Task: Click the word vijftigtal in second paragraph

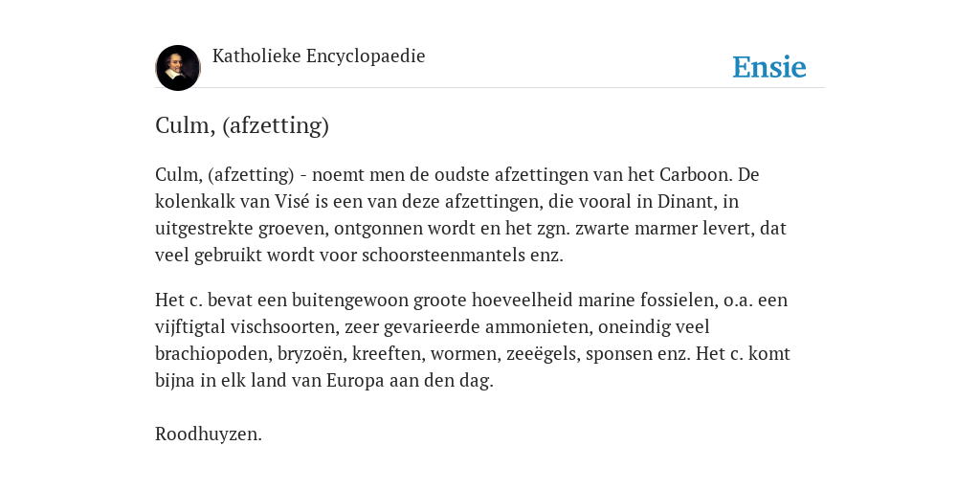Action: (190, 327)
